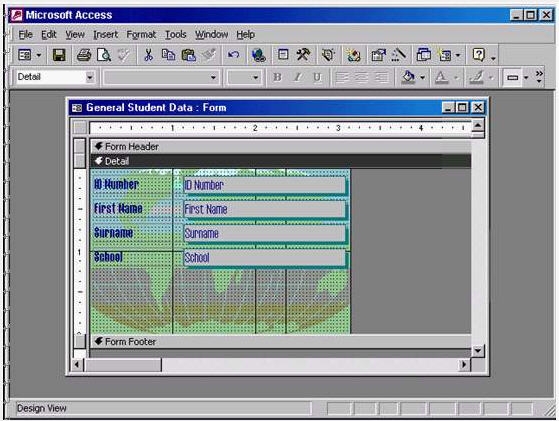The width and height of the screenshot is (559, 421).
Task: Center the text alignment
Action: (361, 77)
